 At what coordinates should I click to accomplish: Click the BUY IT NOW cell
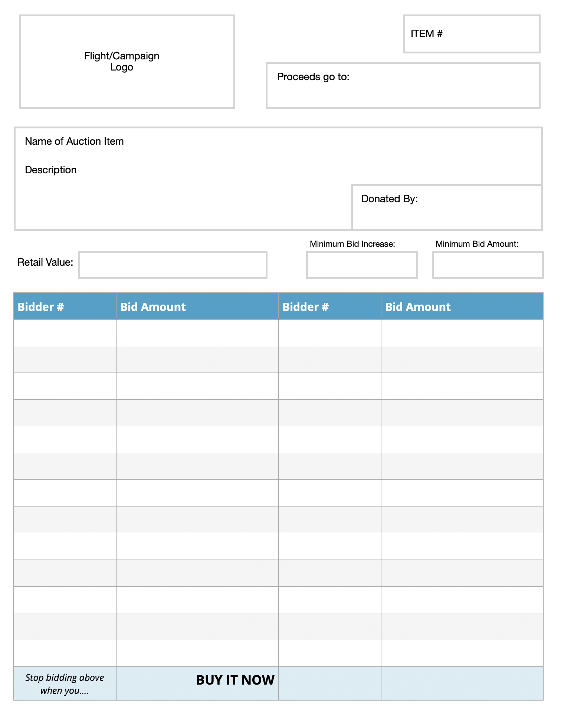(x=197, y=683)
